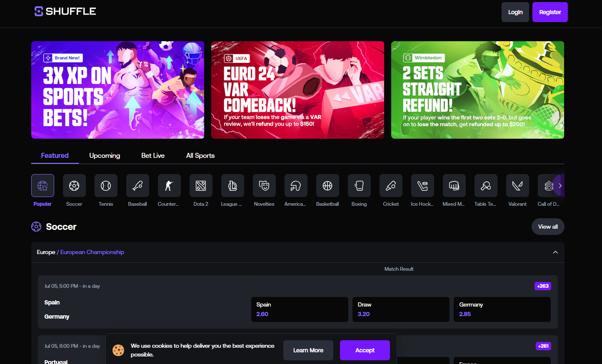This screenshot has height=364, width=602.
Task: Bet on Spain at 2.60 odds
Action: (300, 309)
